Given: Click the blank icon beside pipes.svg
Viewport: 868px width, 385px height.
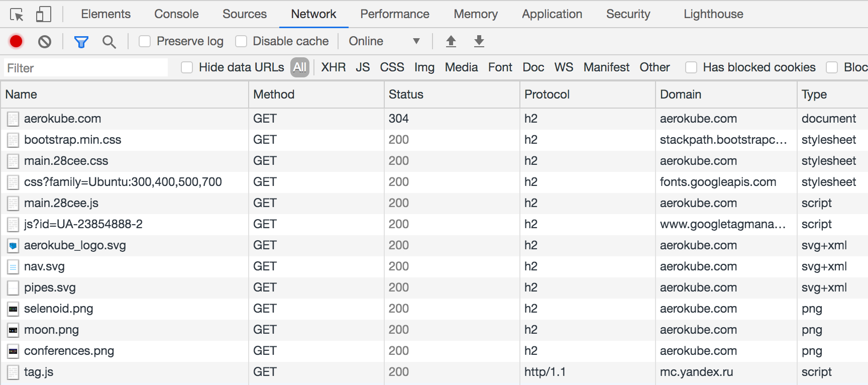Looking at the screenshot, I should point(13,288).
